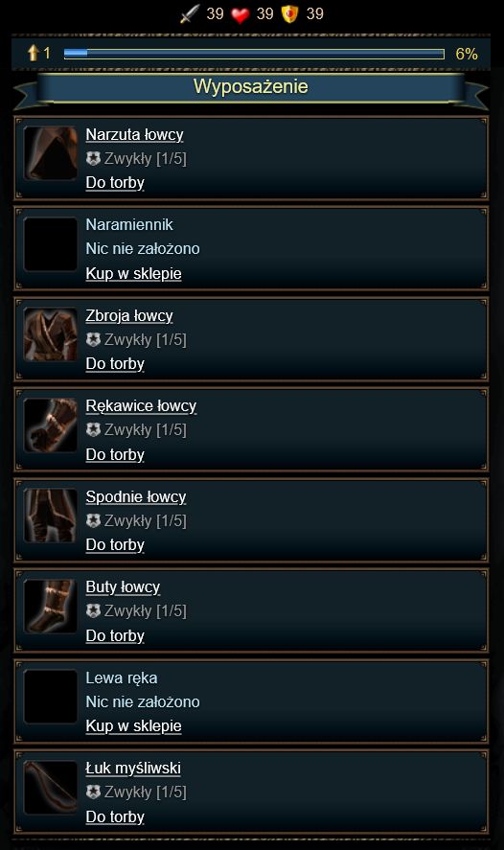Image resolution: width=504 pixels, height=850 pixels.
Task: Click the golden shield defense icon
Action: [290, 14]
